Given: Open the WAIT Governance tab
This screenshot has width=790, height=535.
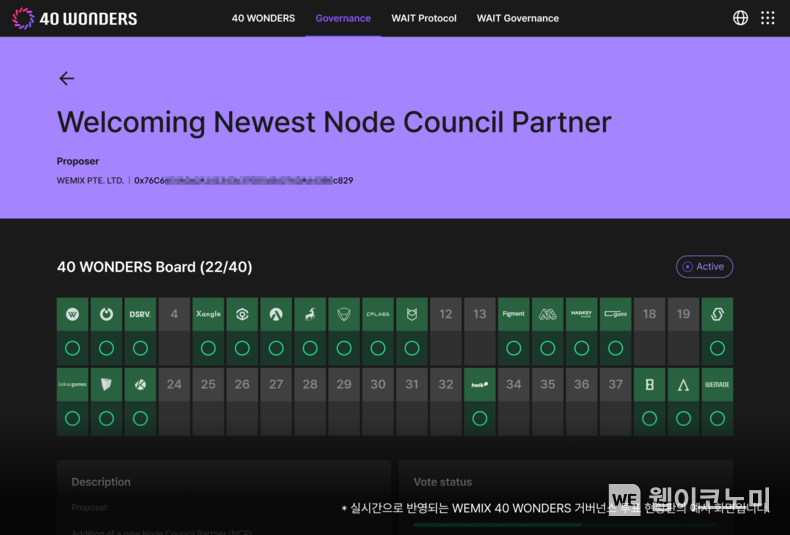Looking at the screenshot, I should [518, 18].
